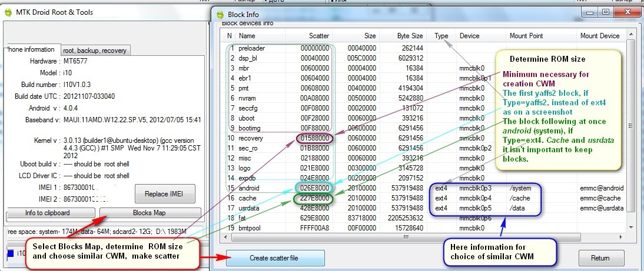Click the Create scatter file button
Viewport: 644px width, 271px height.
point(274,258)
